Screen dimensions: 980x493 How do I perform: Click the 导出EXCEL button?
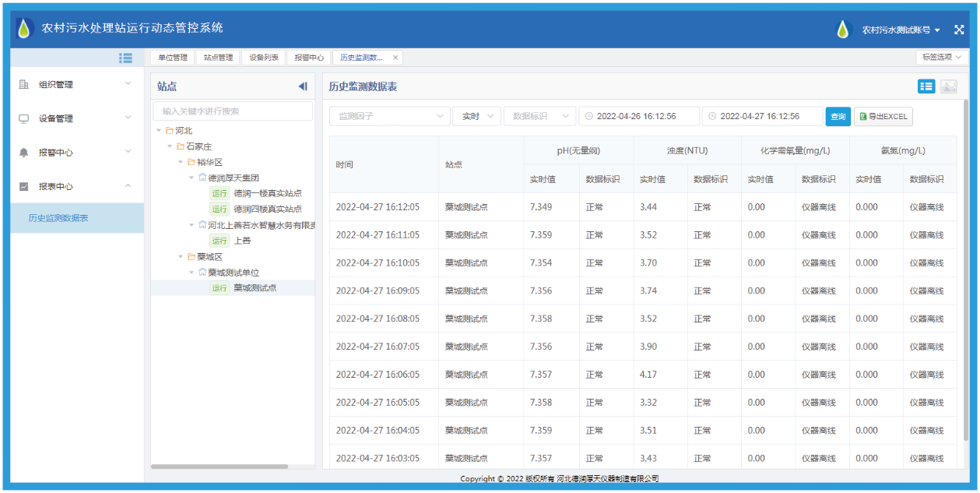pos(883,117)
